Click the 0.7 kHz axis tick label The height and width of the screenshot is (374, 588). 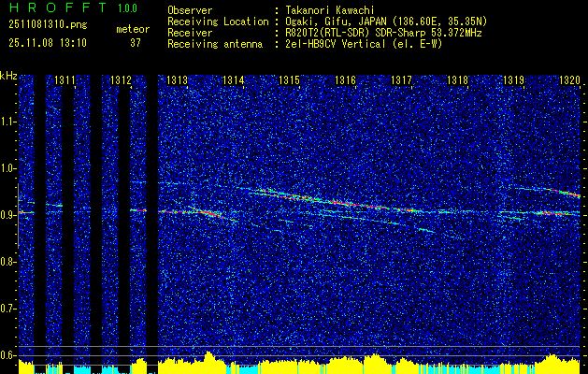pos(7,309)
